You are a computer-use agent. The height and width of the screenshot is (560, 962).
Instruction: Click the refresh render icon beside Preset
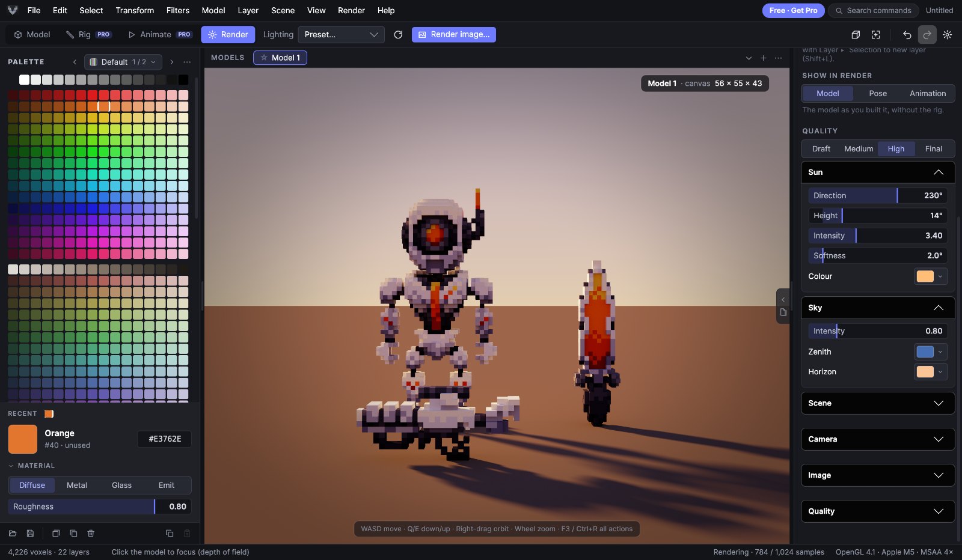(x=398, y=35)
